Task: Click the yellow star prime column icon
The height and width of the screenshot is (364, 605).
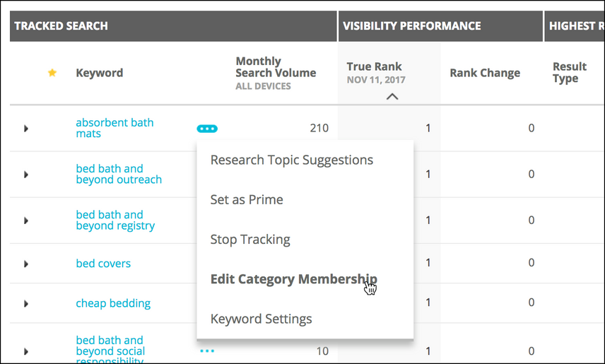Action: coord(52,73)
